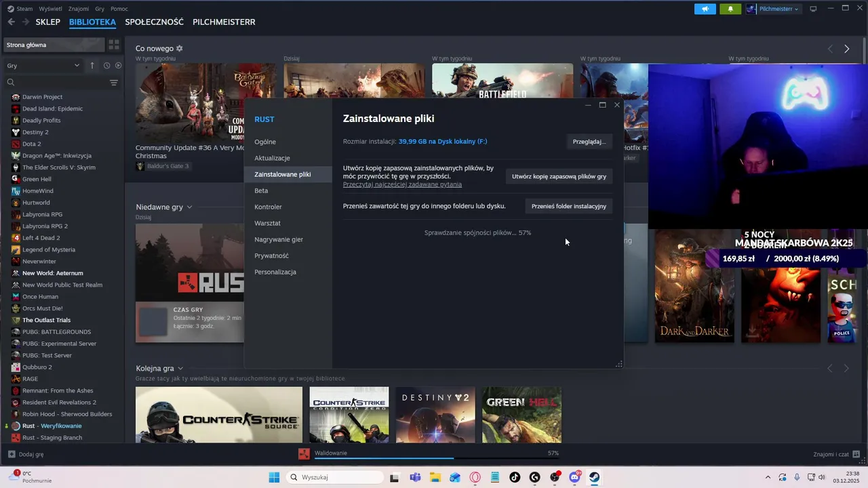Open Pomoc menu
The image size is (868, 488).
[x=119, y=9]
